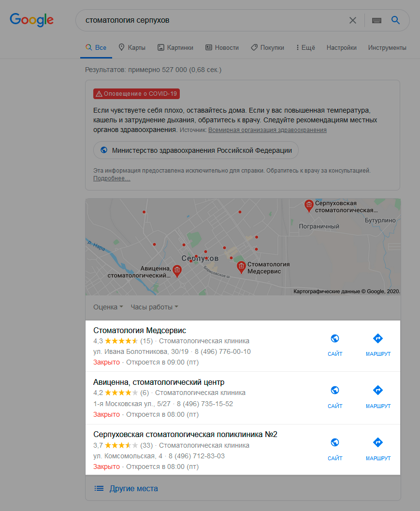Switch to the Картинки tab
The height and width of the screenshot is (511, 420).
pos(175,47)
